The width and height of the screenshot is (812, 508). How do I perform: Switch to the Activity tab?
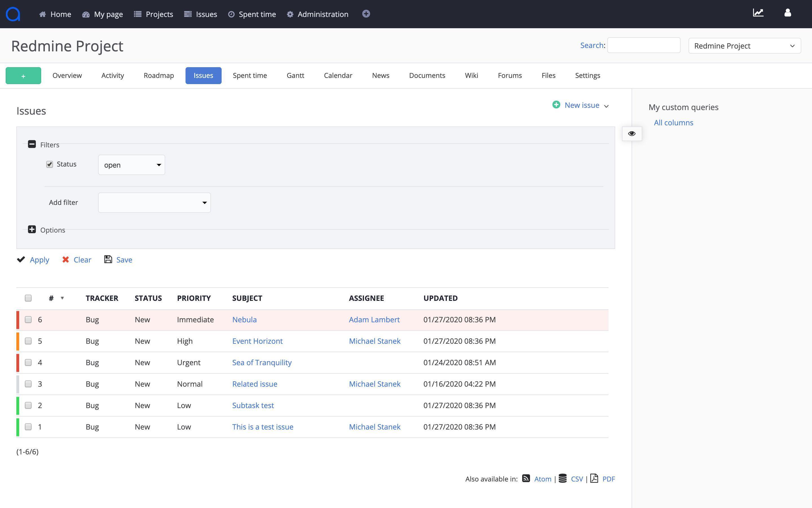click(x=113, y=76)
